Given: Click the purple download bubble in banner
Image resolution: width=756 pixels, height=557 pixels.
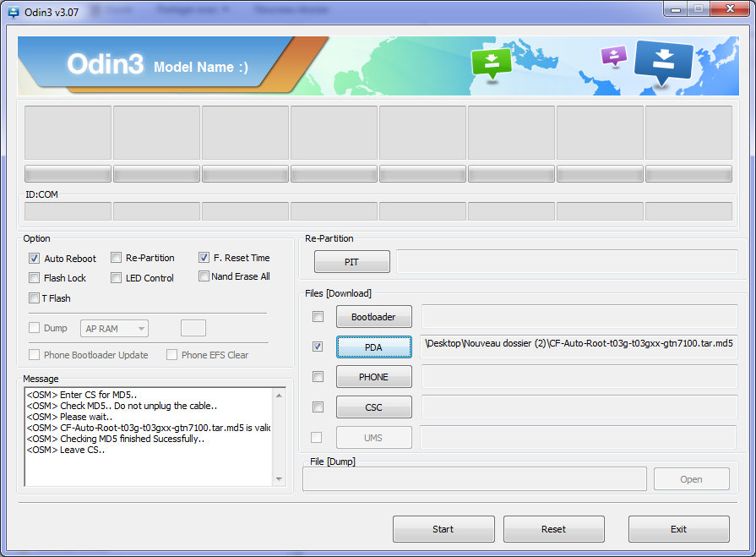Looking at the screenshot, I should tap(614, 56).
